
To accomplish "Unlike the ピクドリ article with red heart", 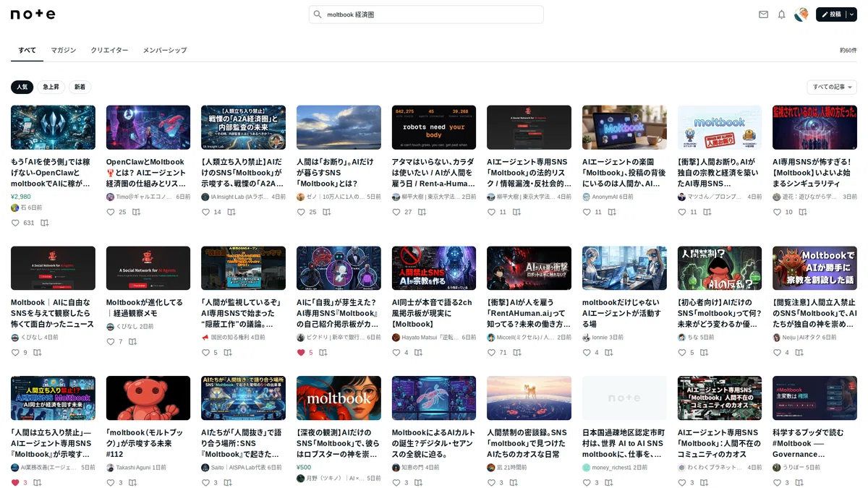I will [301, 352].
